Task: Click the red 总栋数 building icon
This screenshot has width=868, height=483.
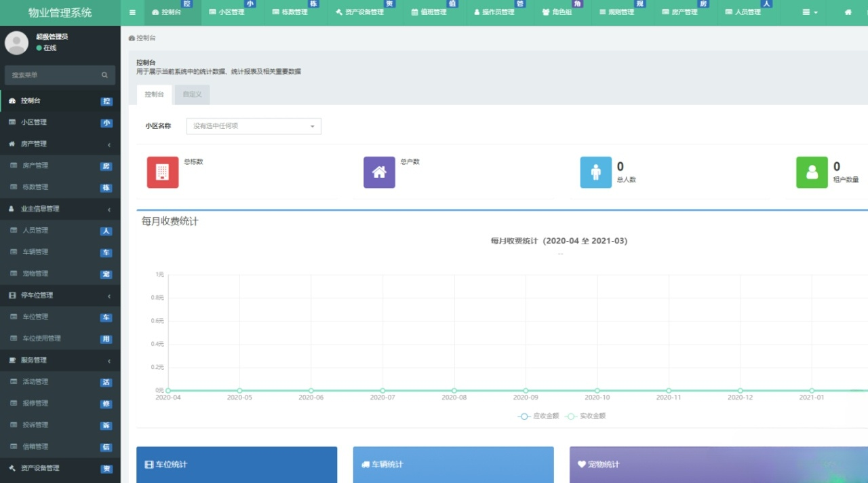Action: [163, 172]
